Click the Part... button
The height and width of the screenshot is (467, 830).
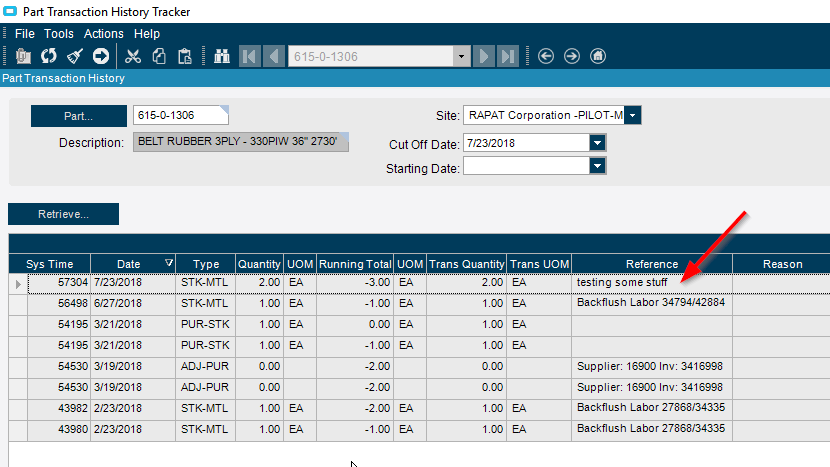point(79,116)
